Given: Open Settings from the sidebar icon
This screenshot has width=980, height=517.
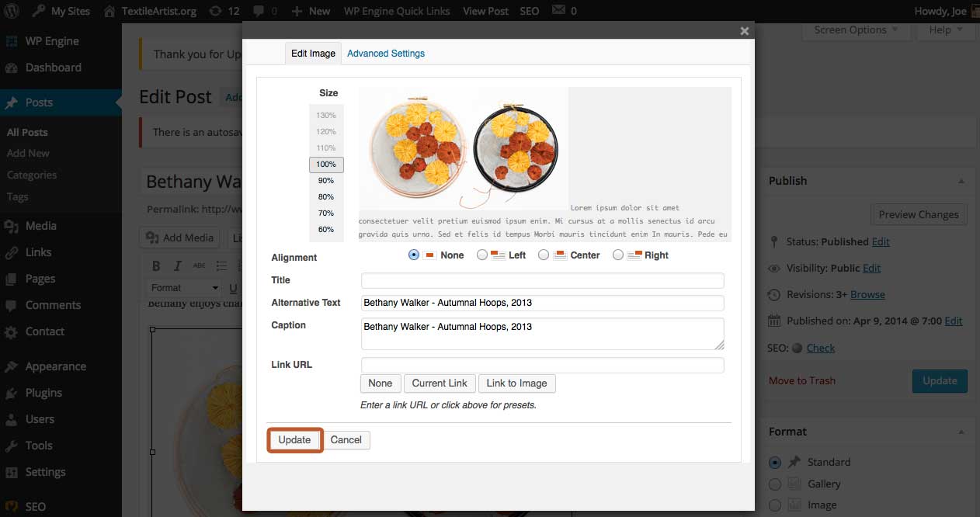Looking at the screenshot, I should 12,472.
